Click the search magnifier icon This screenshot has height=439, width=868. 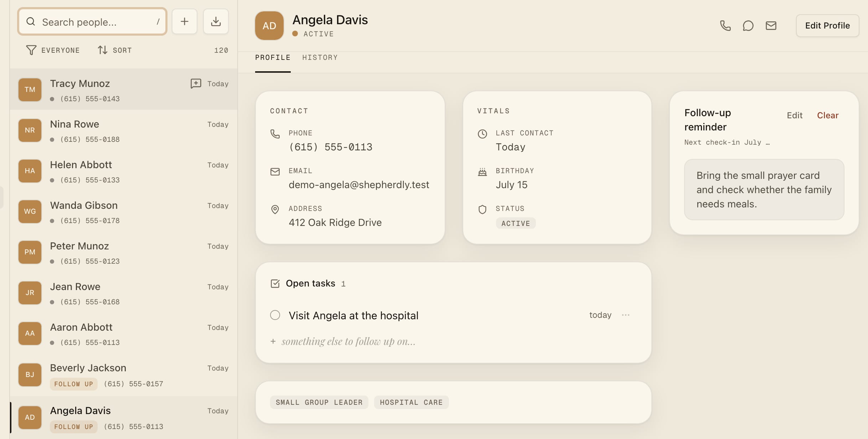click(31, 22)
